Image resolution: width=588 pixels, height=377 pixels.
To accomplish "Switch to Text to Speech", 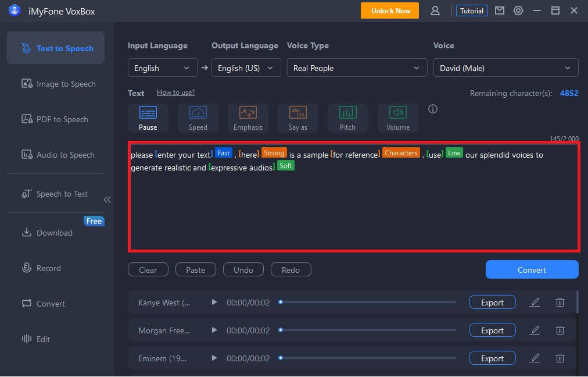I will [56, 48].
